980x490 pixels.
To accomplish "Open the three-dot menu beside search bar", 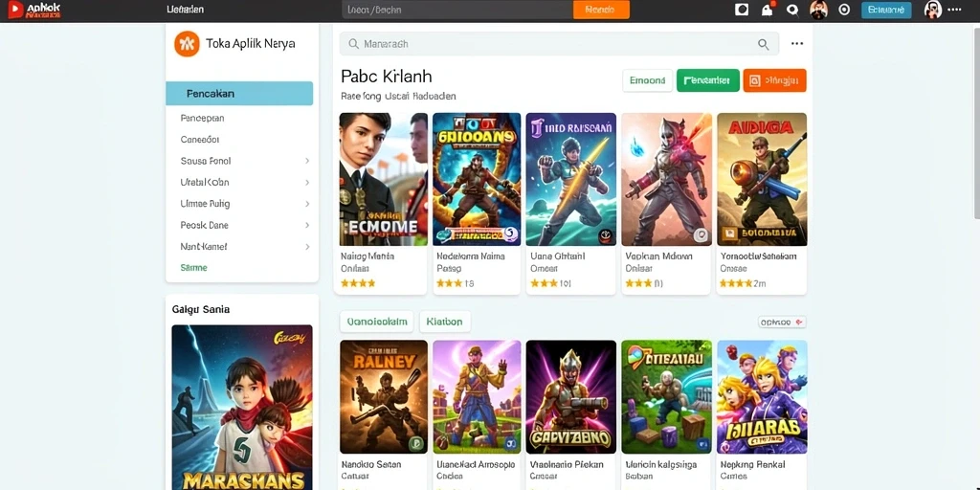I will click(797, 44).
